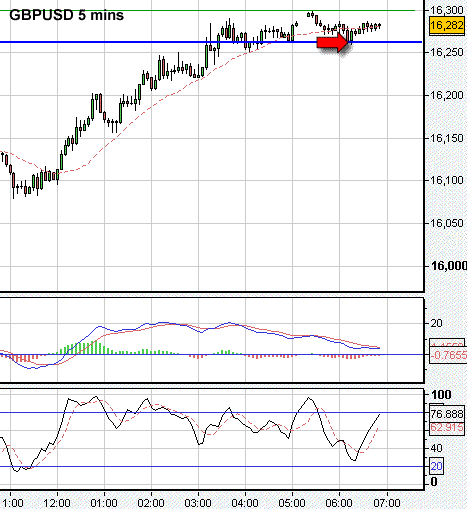This screenshot has height=509, width=467.
Task: Select the 06:00 time axis label
Action: pyautogui.click(x=339, y=503)
